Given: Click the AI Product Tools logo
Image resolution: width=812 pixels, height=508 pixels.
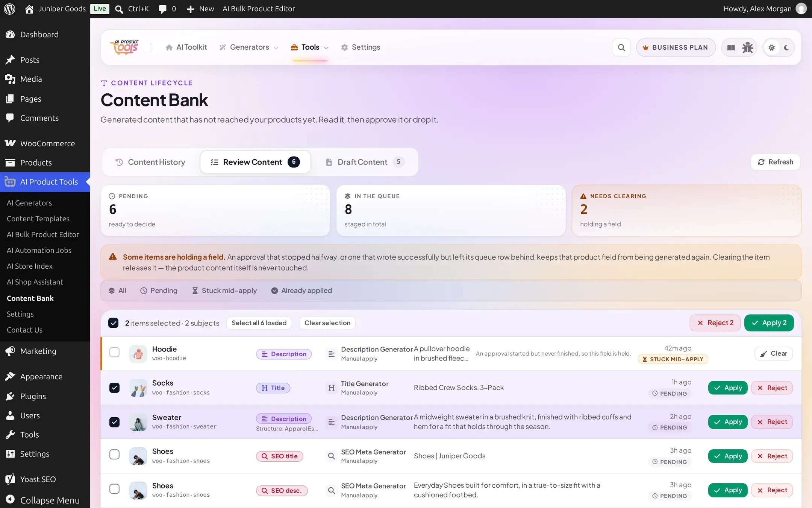Looking at the screenshot, I should point(124,47).
